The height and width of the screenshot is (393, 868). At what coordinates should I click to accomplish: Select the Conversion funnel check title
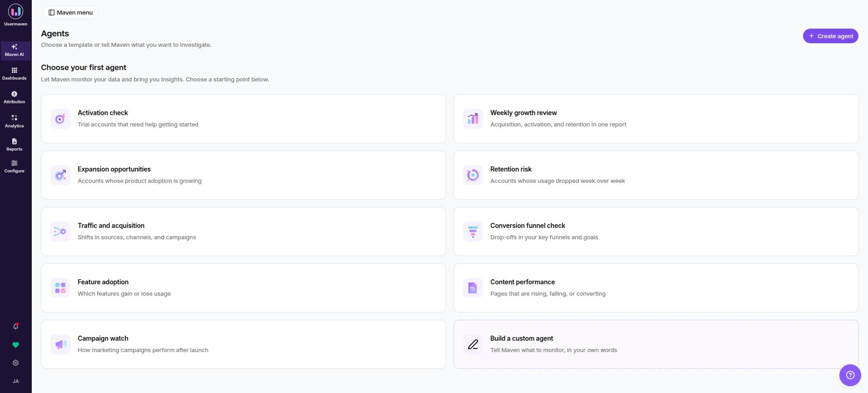coord(528,226)
